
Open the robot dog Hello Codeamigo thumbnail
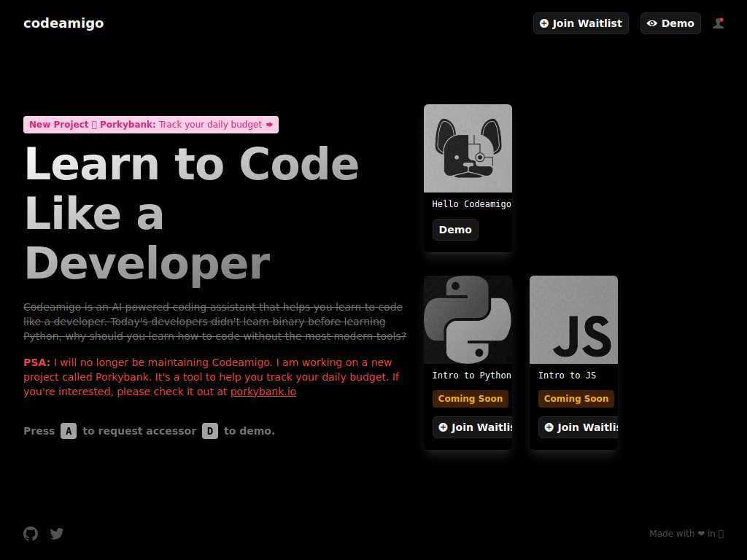[x=468, y=148]
